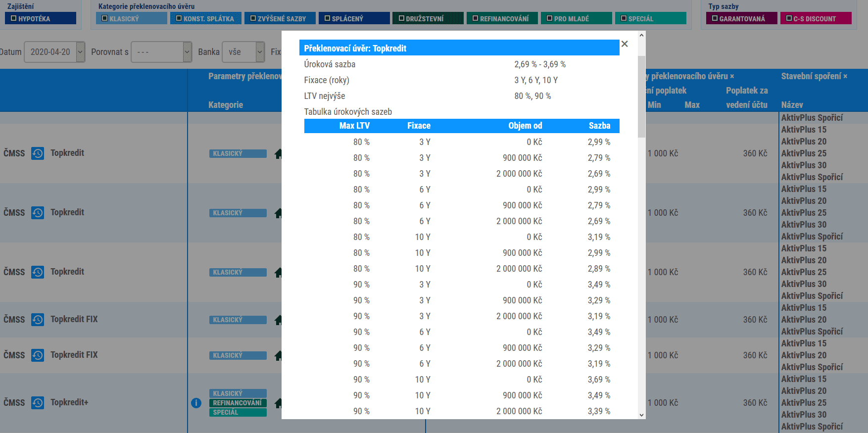The image size is (868, 433).
Task: Click the SPECIÁL tag in Topkredit+ row
Action: [238, 412]
